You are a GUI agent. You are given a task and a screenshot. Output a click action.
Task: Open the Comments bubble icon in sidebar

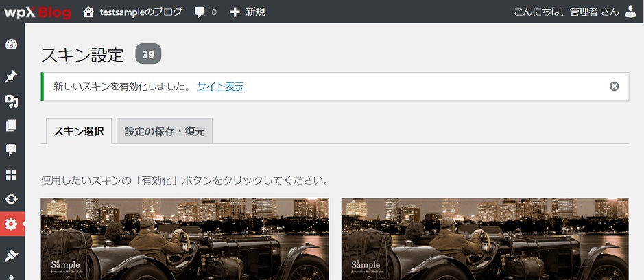(11, 150)
